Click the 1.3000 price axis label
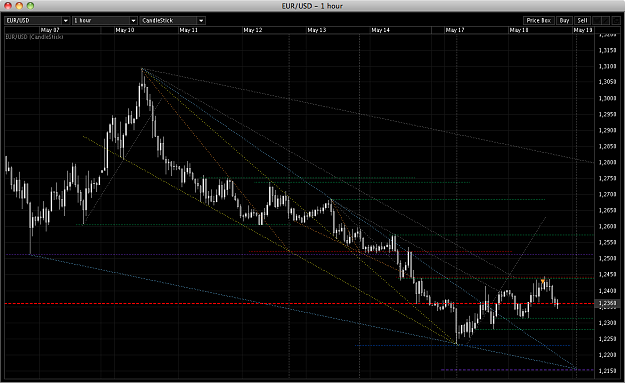 tap(607, 98)
